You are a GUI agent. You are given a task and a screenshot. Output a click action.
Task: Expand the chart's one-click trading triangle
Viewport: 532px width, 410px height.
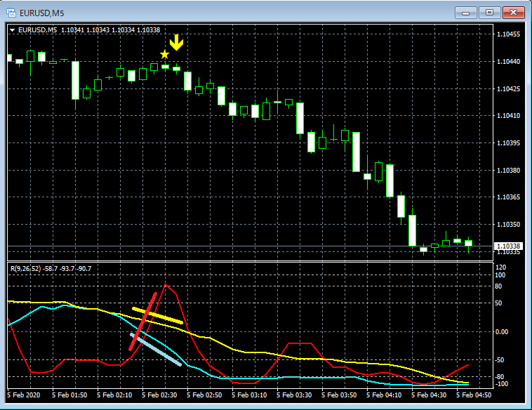(x=12, y=30)
